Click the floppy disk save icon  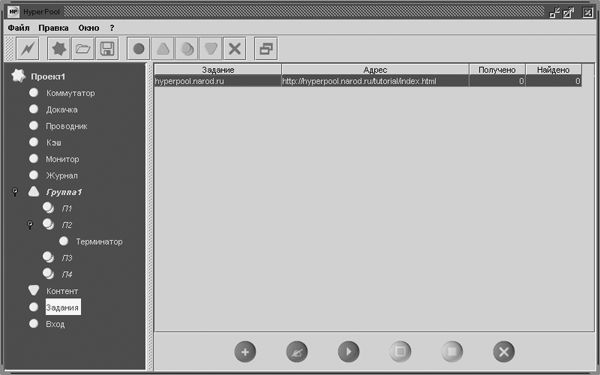tap(107, 49)
